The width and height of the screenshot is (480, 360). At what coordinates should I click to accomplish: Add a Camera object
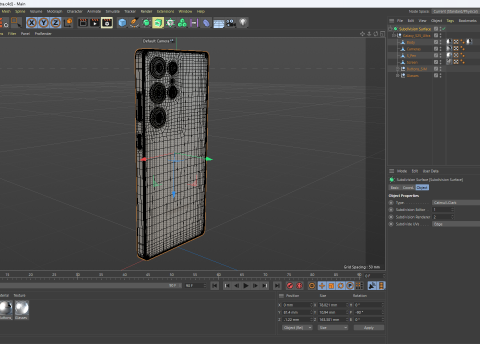pyautogui.click(x=231, y=23)
